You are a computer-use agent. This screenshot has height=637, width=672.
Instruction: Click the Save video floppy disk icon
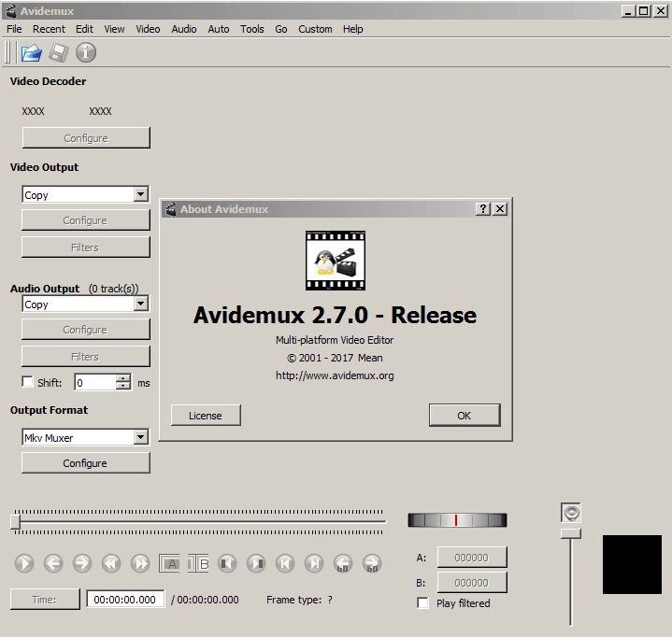click(x=58, y=52)
